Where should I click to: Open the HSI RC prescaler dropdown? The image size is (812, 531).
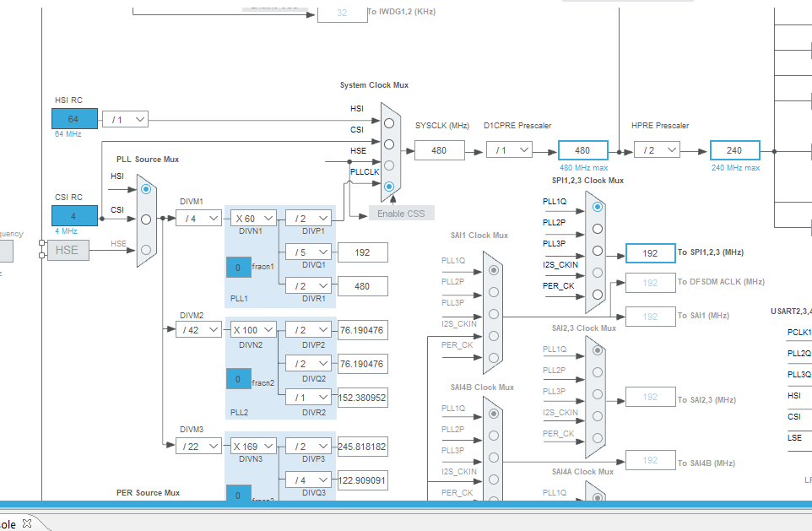pyautogui.click(x=125, y=119)
